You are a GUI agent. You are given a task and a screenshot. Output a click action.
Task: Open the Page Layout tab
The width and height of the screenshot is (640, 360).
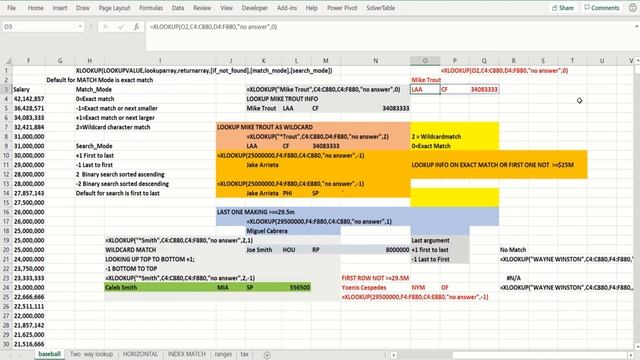click(114, 8)
